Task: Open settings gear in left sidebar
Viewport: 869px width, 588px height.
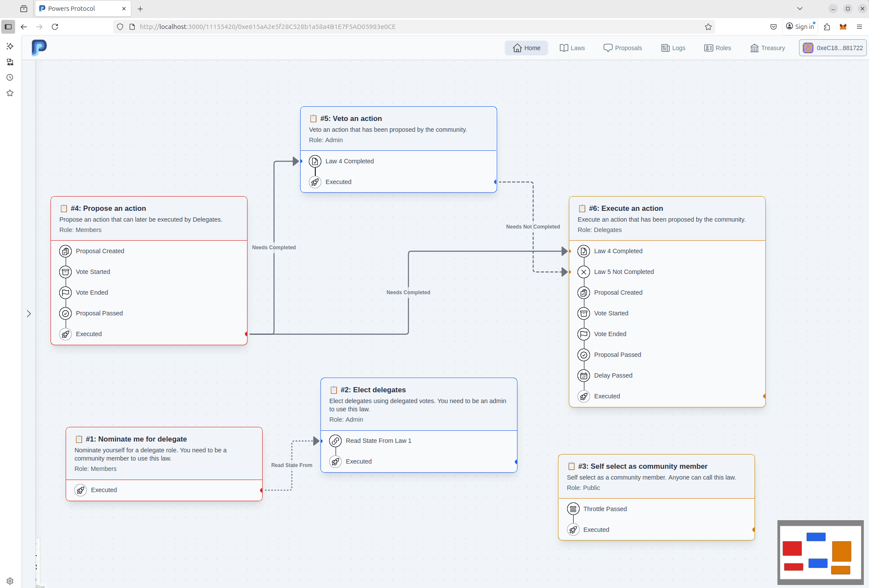Action: click(10, 581)
